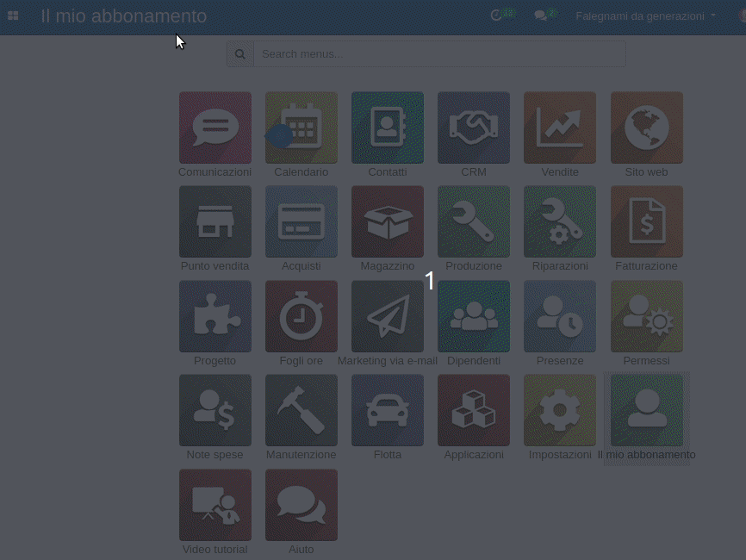This screenshot has width=746, height=560.
Task: Click the search magnifier icon
Action: (x=240, y=53)
